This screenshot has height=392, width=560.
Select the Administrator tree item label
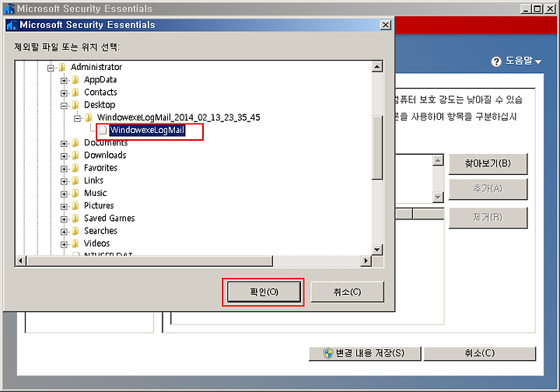click(96, 67)
